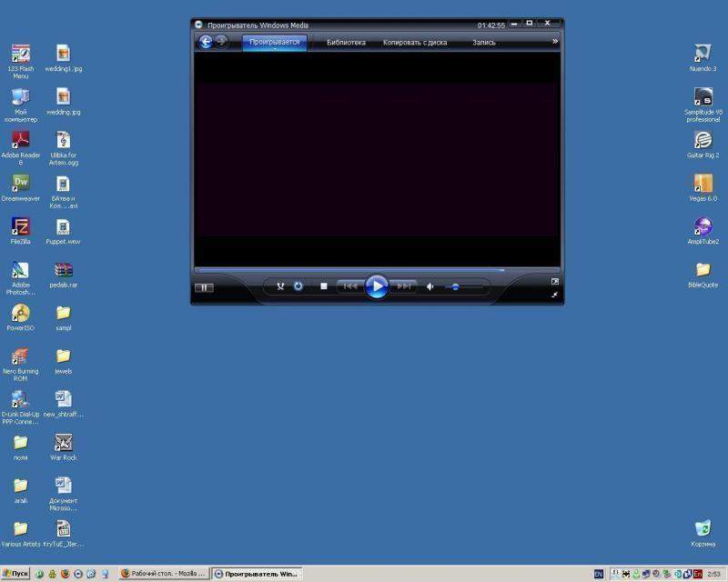
Task: Select the Документ Microso... file icon
Action: tap(63, 494)
